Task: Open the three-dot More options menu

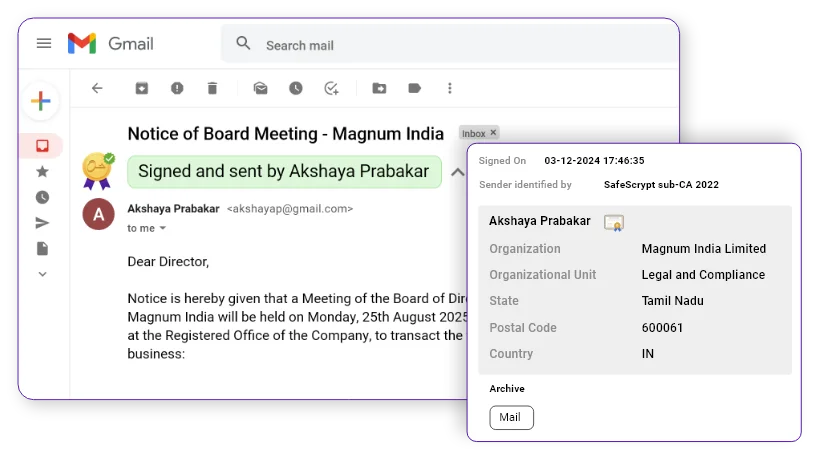Action: click(450, 88)
